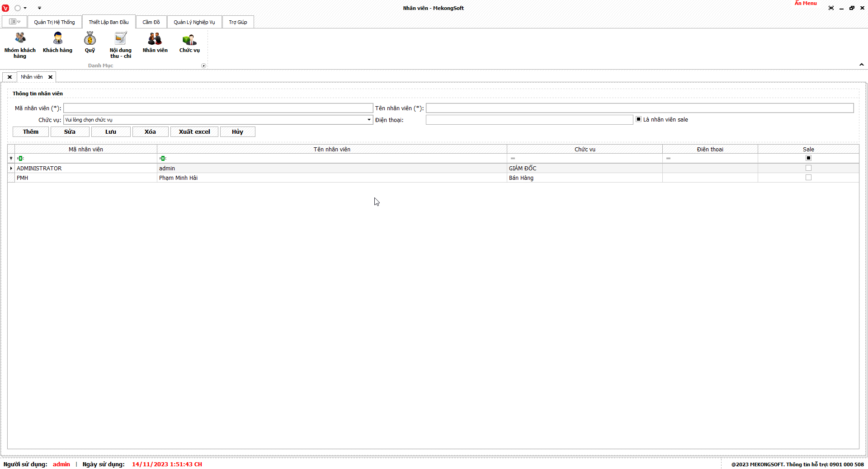Select the Phạm Minh Hải name cell
Viewport: 868px width, 469px height.
coord(332,178)
